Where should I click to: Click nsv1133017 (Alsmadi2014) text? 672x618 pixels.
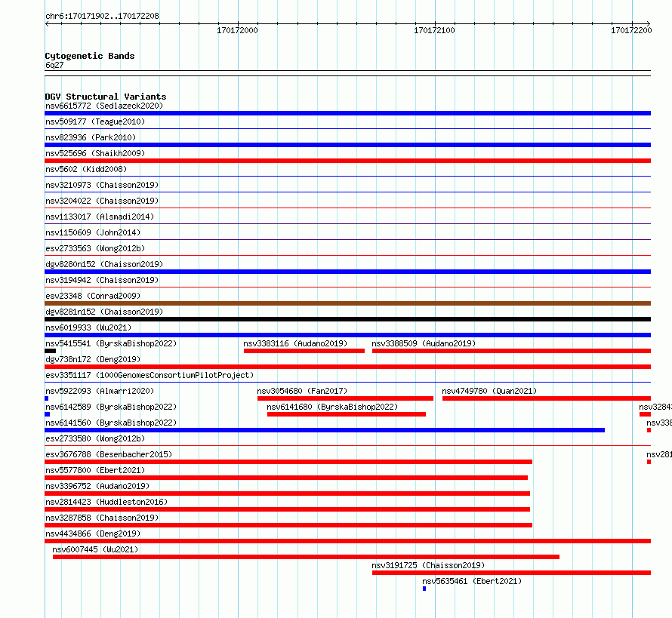(x=100, y=217)
